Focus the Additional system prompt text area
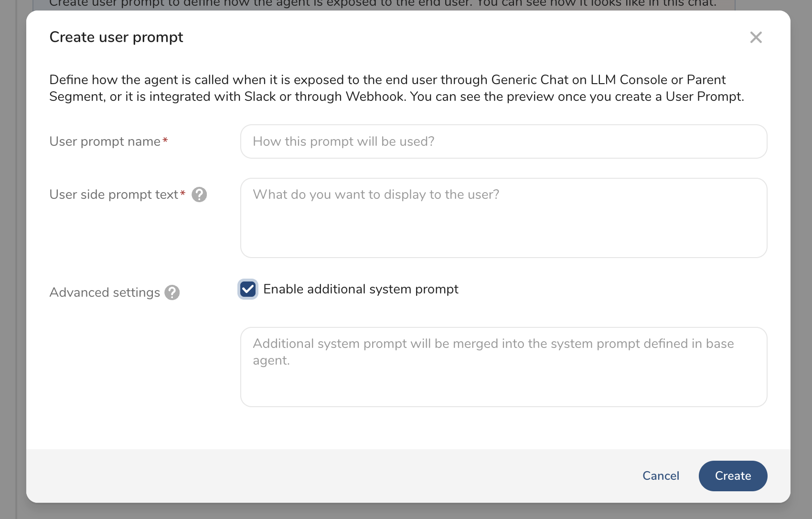Viewport: 812px width, 519px height. [503, 367]
